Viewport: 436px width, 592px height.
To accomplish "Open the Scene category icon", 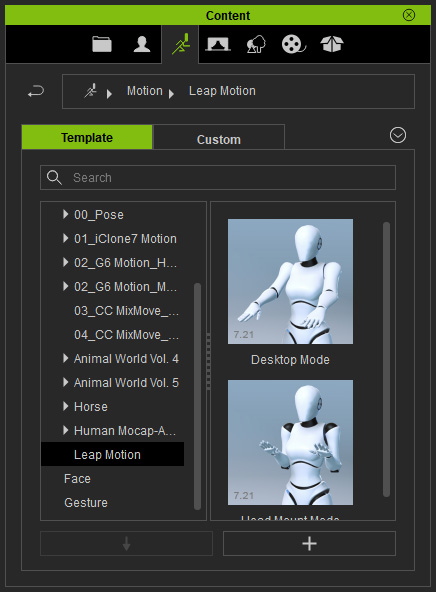I will pyautogui.click(x=218, y=44).
